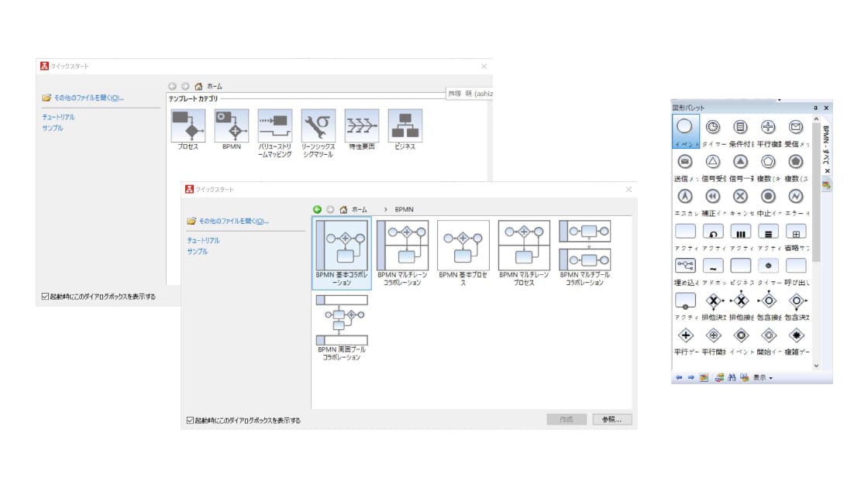This screenshot has width=868, height=488.
Task: Select the 中止イベント filled-circle shape
Action: pos(768,197)
